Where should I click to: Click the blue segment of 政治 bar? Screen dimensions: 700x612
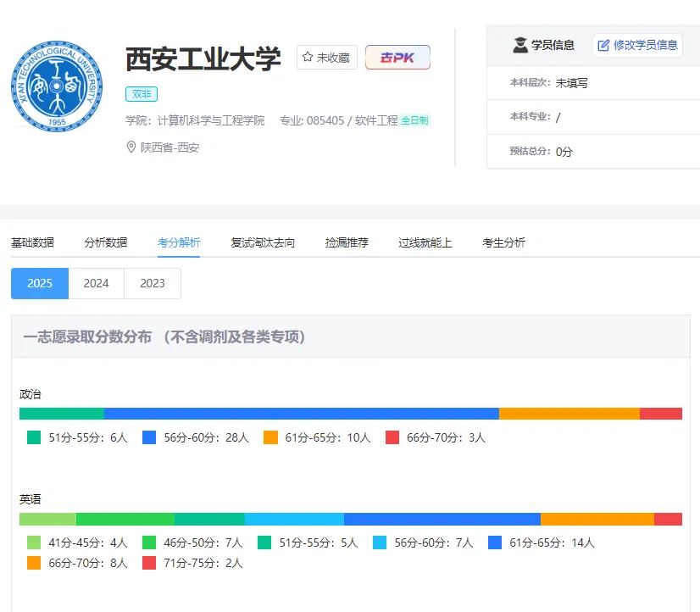click(x=302, y=414)
